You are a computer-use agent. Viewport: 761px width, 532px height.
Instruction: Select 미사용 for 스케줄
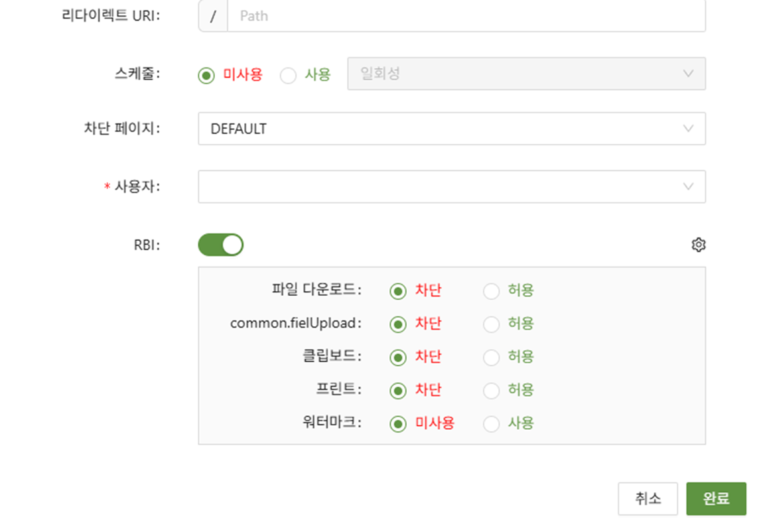click(207, 75)
